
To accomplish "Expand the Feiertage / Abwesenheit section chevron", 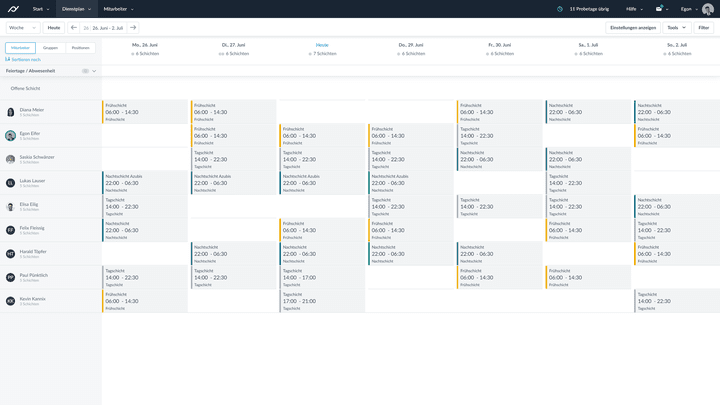I will (x=94, y=71).
